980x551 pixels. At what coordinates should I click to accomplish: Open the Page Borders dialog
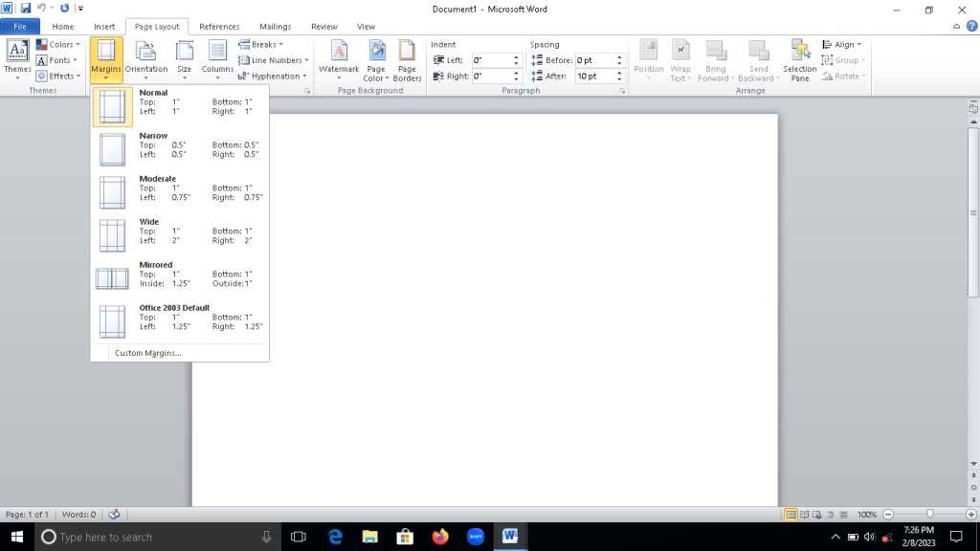407,59
